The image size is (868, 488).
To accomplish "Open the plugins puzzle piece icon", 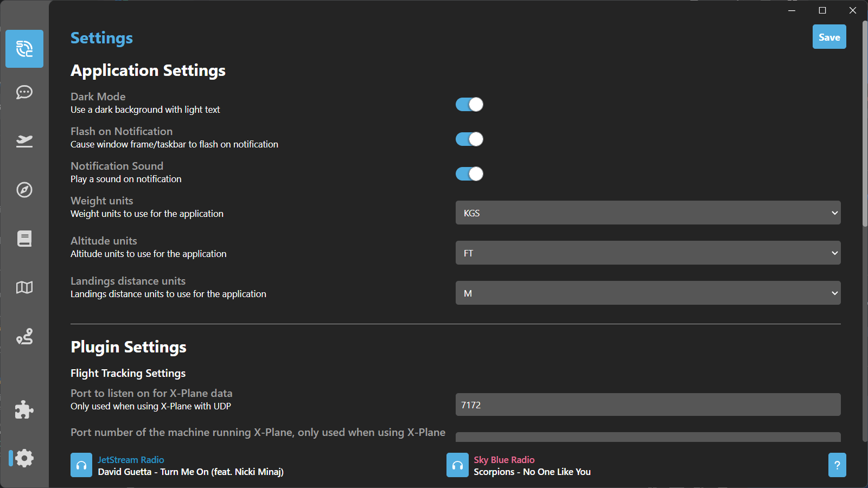I will (24, 410).
